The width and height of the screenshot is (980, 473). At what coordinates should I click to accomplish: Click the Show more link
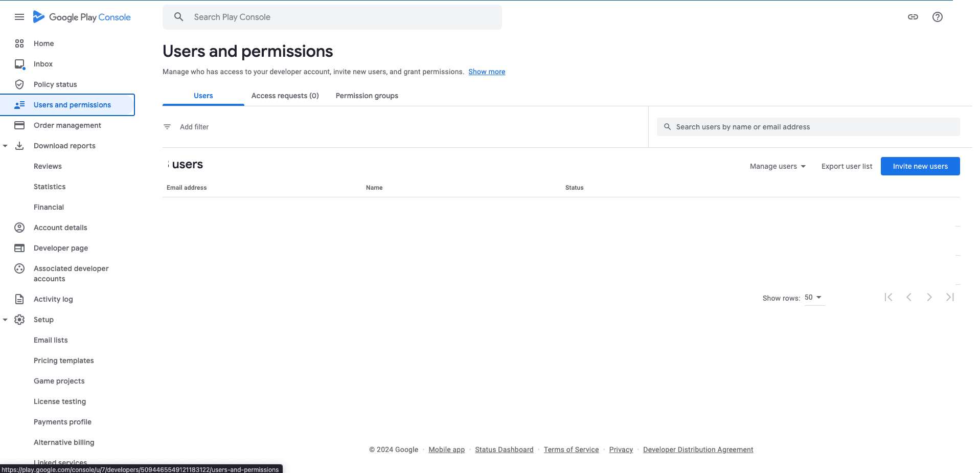pos(486,72)
